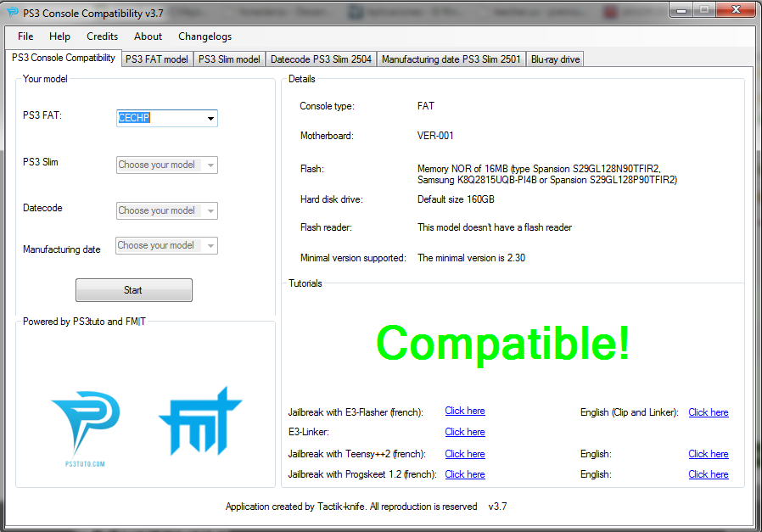Image resolution: width=762 pixels, height=532 pixels.
Task: Switch to PS3 FAT model tab
Action: click(x=156, y=59)
